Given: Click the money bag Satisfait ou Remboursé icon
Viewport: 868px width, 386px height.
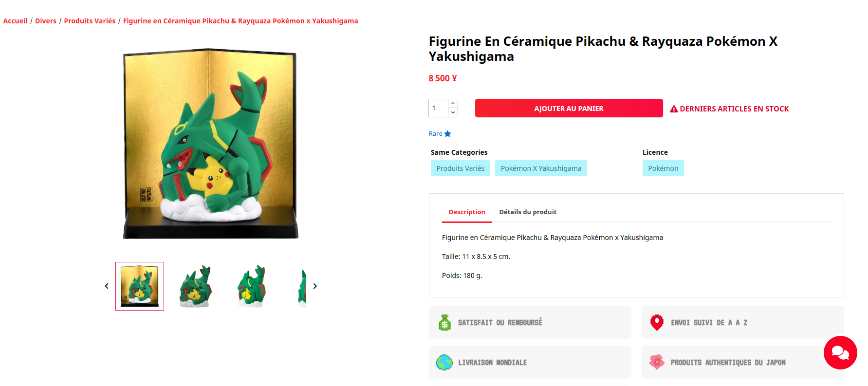Looking at the screenshot, I should (x=444, y=323).
